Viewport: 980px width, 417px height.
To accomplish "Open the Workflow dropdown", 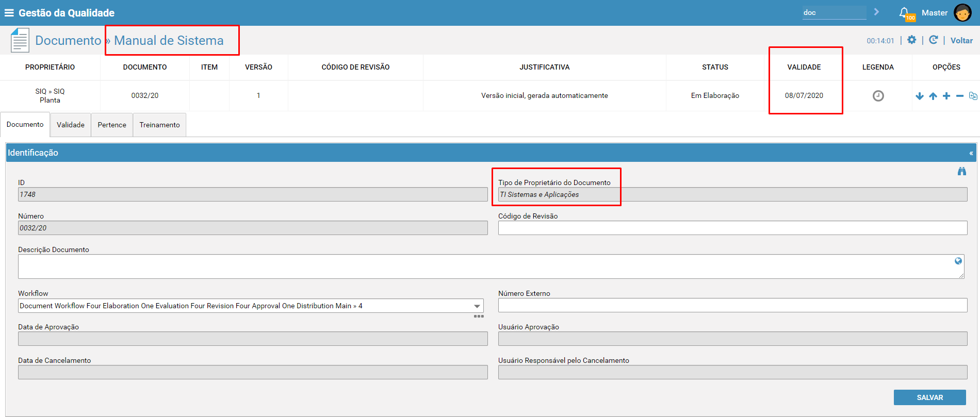I will pyautogui.click(x=251, y=306).
